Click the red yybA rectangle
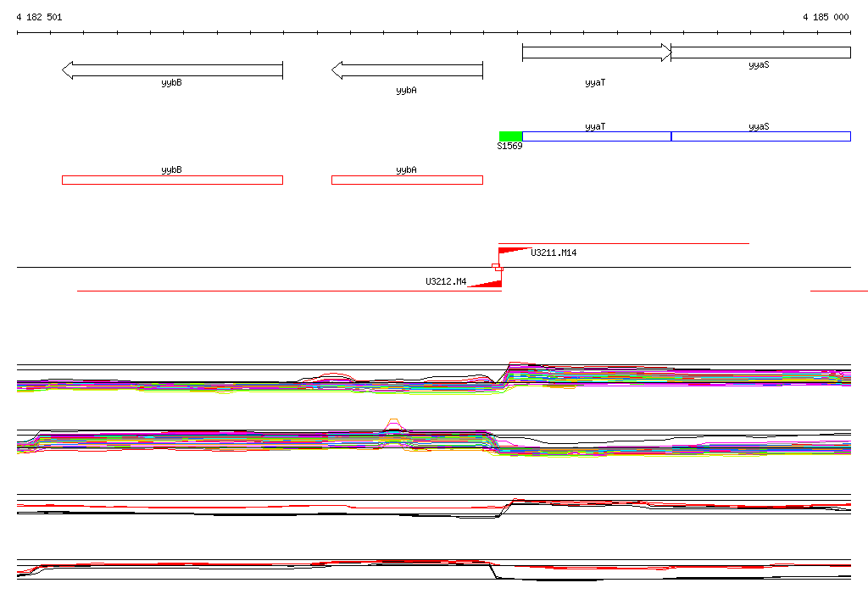Screen dimensions: 868x605 click(407, 180)
